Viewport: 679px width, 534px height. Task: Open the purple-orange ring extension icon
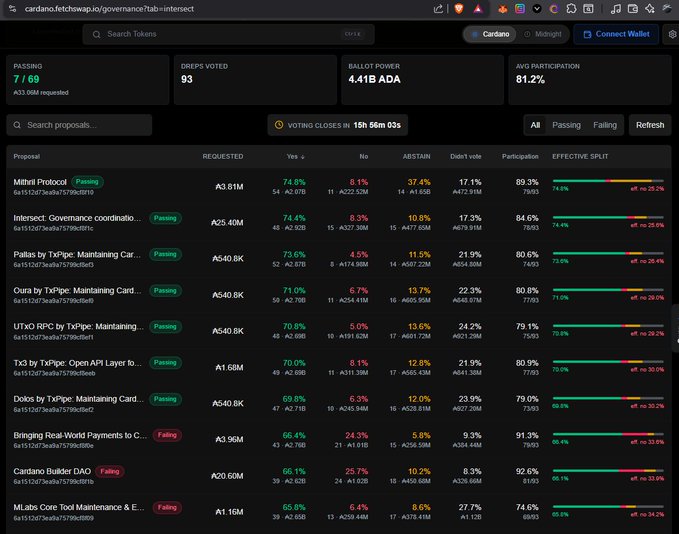(x=554, y=9)
